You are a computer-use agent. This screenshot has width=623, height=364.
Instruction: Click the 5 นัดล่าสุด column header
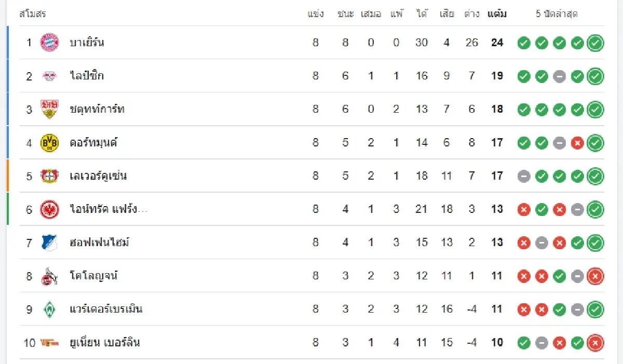pyautogui.click(x=557, y=14)
